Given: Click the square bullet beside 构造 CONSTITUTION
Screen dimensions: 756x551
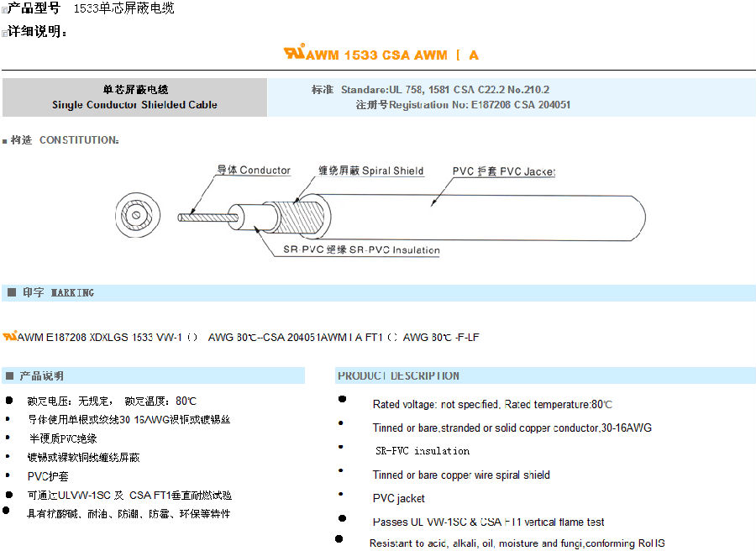Looking at the screenshot, I should tap(5, 141).
